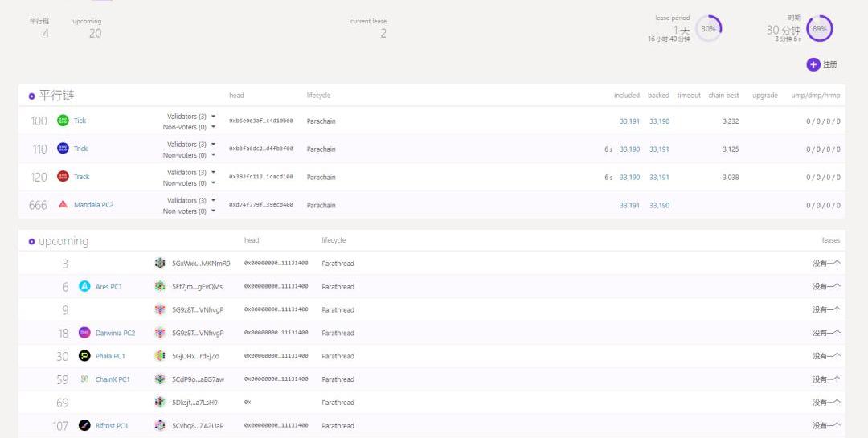Screen dimensions: 868x438
Task: Click the blue Trick parachain icon
Action: click(63, 149)
